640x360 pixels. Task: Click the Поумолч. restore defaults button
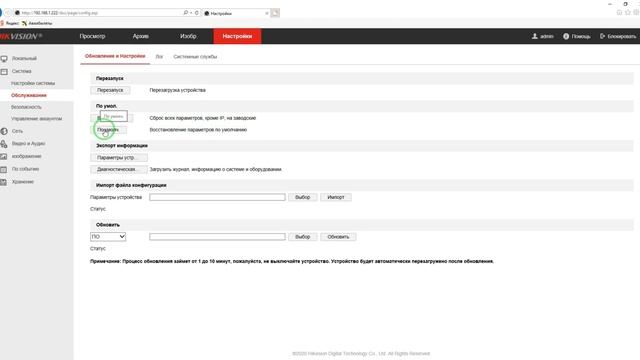tap(108, 130)
